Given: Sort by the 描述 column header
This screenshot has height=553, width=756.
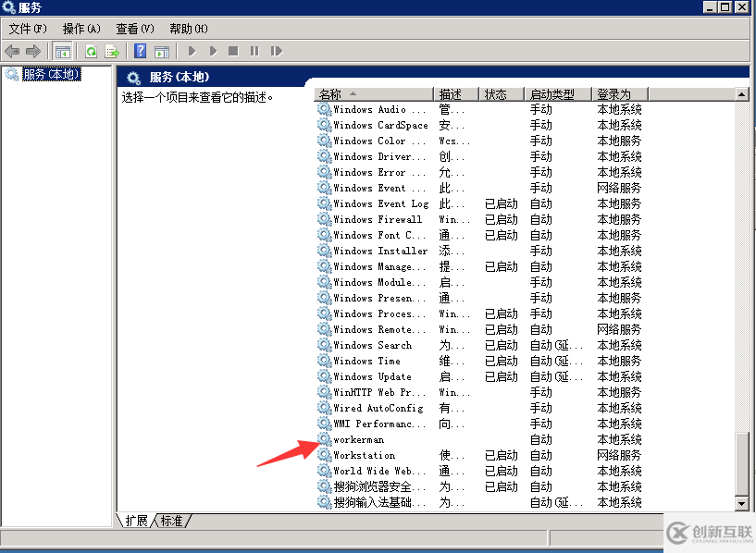Looking at the screenshot, I should (x=456, y=94).
